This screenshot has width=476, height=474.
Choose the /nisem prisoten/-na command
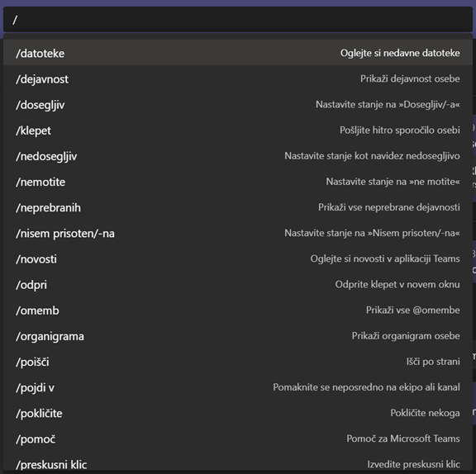238,233
